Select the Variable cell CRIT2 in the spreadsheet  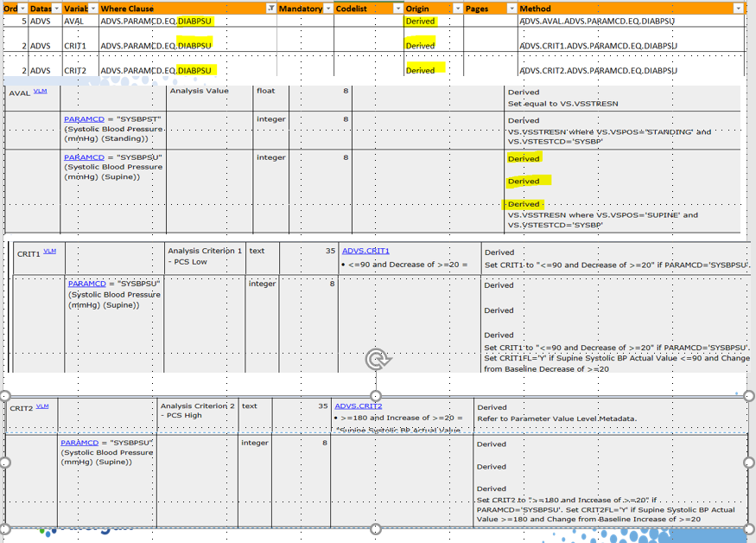click(x=80, y=64)
